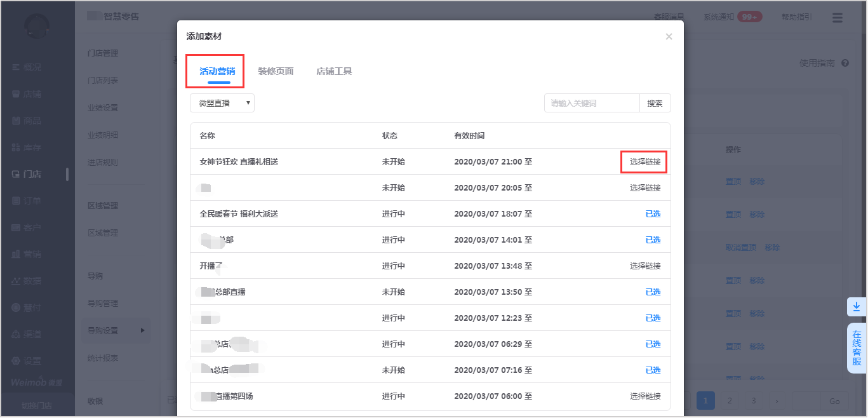
Task: Open the 营销 sidebar icon
Action: (16, 254)
